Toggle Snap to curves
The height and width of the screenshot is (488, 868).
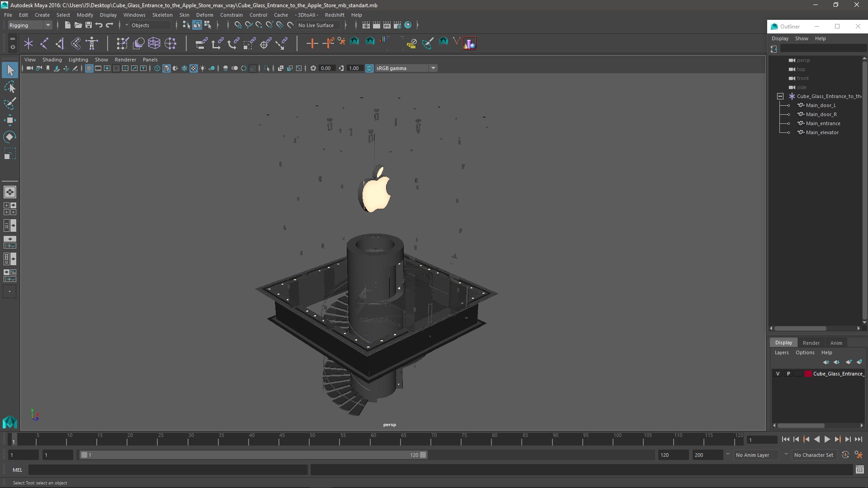248,25
